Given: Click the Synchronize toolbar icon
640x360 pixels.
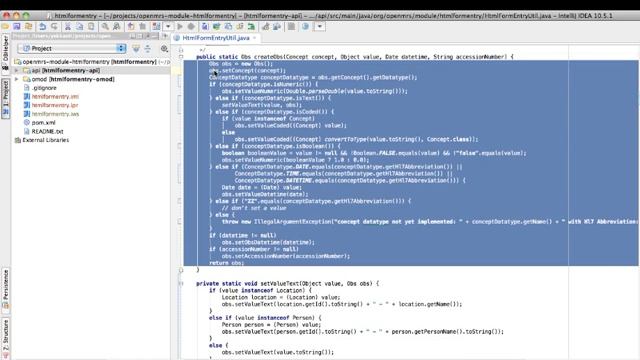Looking at the screenshot, I should click(x=29, y=27).
